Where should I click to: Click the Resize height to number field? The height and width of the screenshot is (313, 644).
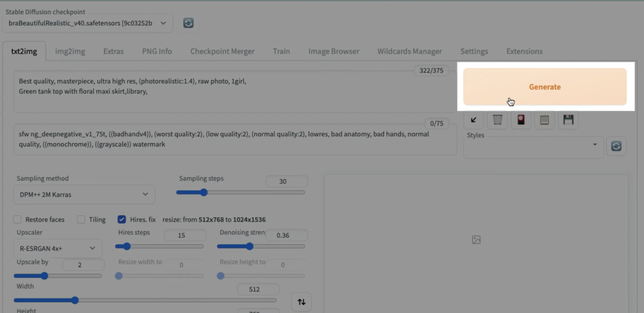pyautogui.click(x=286, y=265)
